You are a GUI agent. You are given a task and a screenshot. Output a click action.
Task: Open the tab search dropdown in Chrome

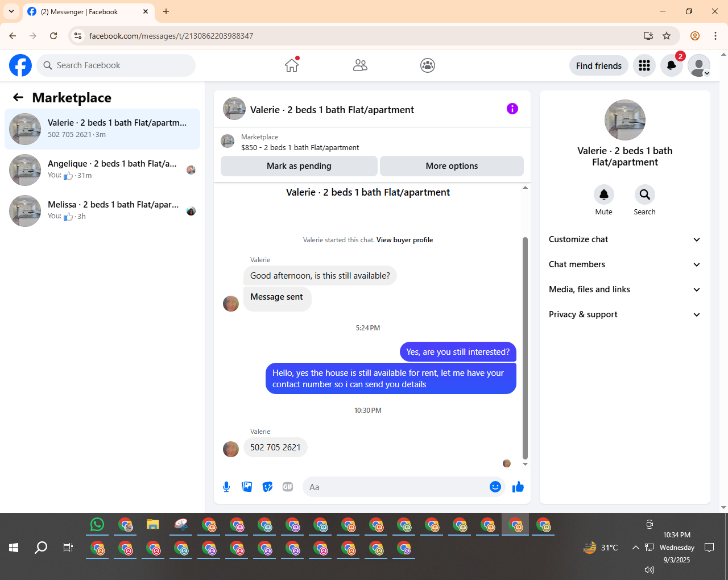11,11
